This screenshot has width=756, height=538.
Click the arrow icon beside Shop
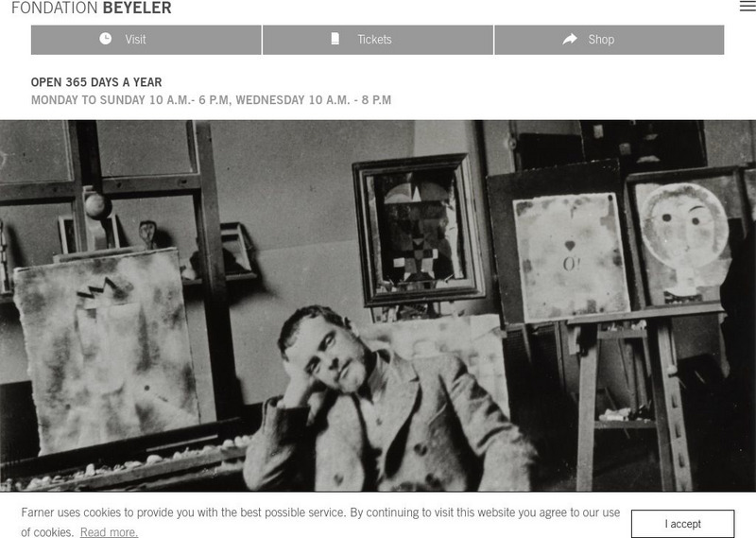570,39
